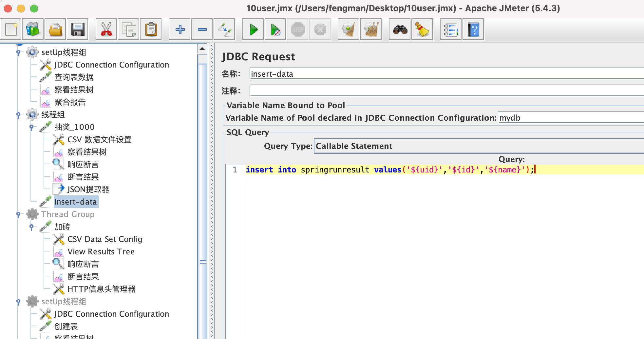The width and height of the screenshot is (644, 339).
Task: Select JSON提取器 tree item
Action: tap(88, 189)
